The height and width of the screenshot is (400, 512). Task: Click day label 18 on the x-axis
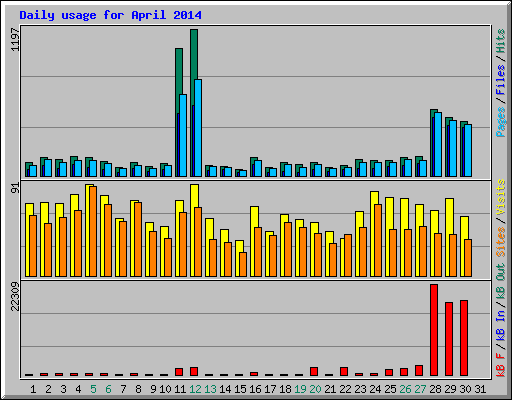[285, 389]
